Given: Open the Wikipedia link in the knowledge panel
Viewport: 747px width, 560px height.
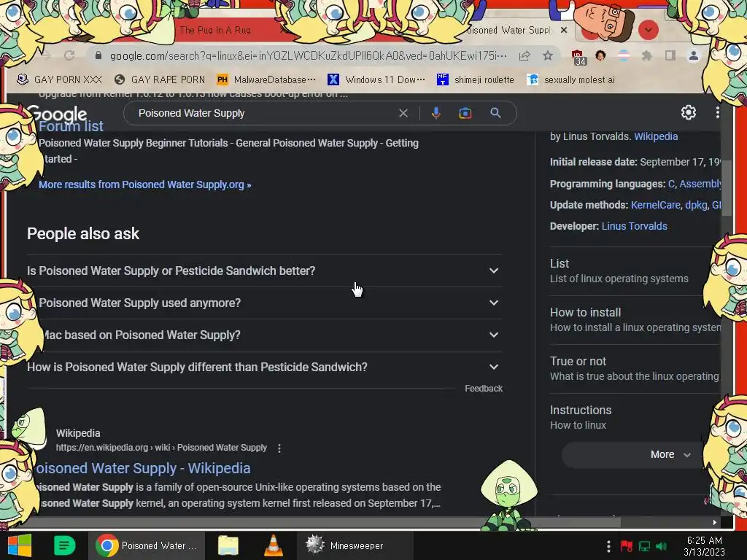Looking at the screenshot, I should click(656, 136).
